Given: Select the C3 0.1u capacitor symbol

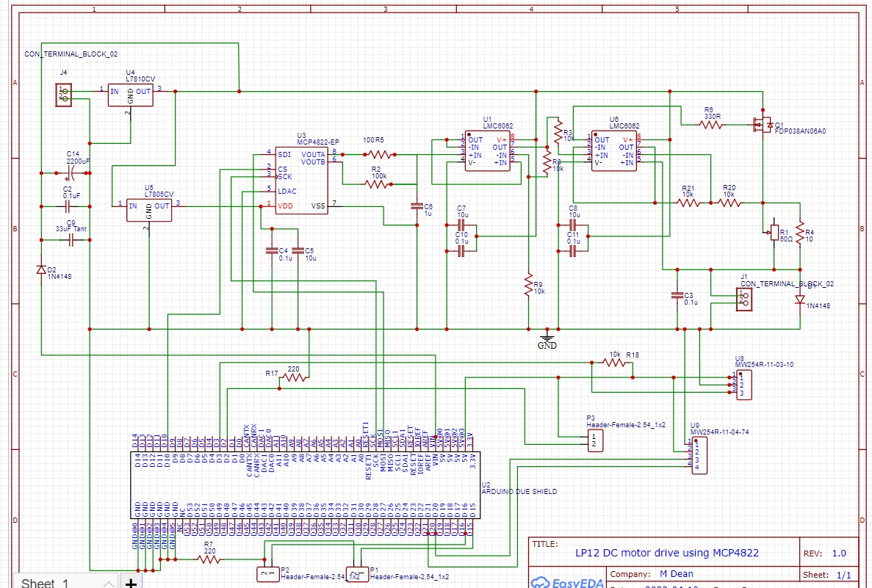Looking at the screenshot, I should coord(677,296).
